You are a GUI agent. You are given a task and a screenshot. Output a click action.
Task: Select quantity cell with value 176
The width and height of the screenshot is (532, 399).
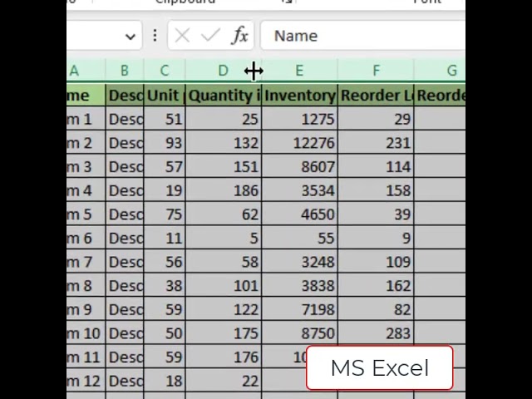224,357
